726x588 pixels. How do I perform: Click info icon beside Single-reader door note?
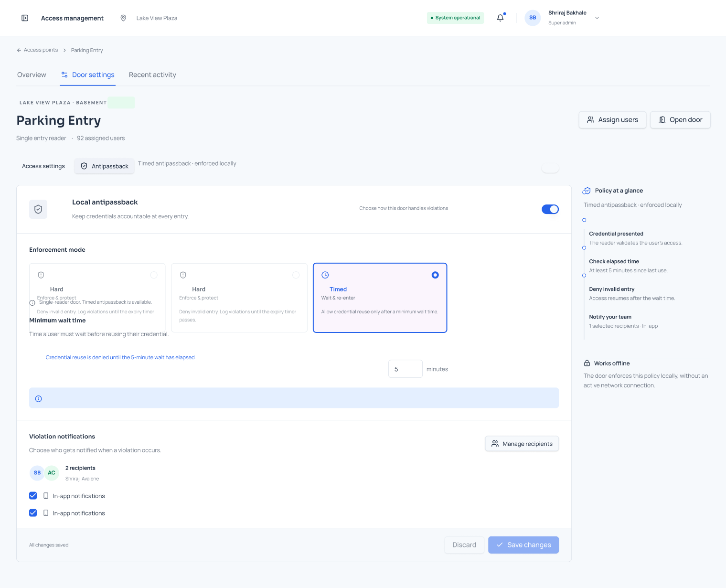tap(32, 303)
